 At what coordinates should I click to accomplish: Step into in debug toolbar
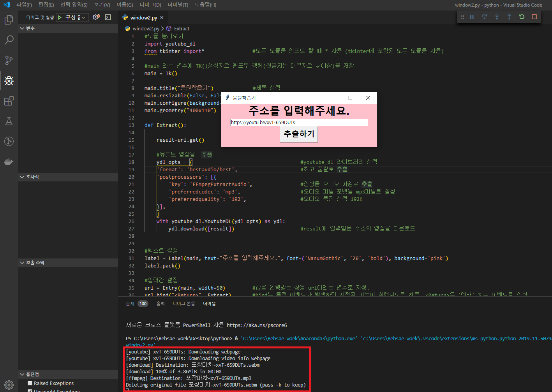497,17
